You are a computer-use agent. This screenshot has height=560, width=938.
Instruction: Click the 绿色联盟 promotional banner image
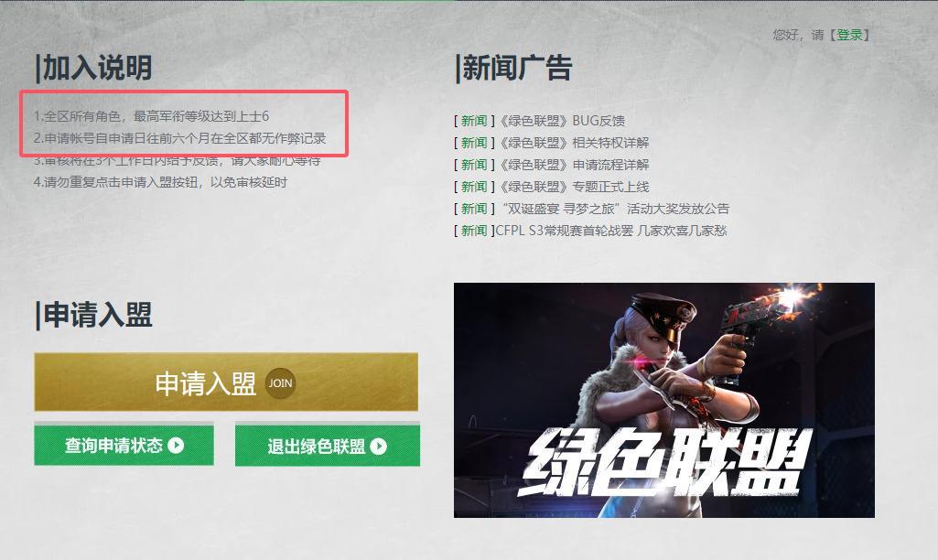click(664, 400)
